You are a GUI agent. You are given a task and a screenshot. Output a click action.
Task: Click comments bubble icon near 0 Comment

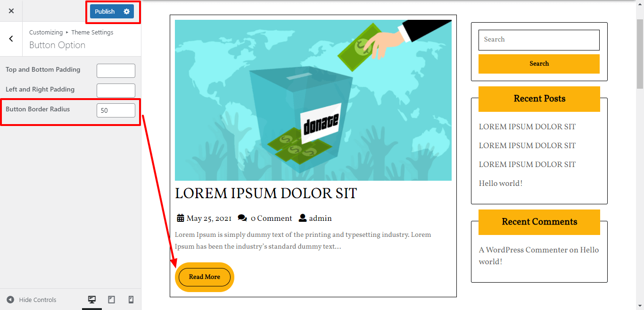(242, 218)
